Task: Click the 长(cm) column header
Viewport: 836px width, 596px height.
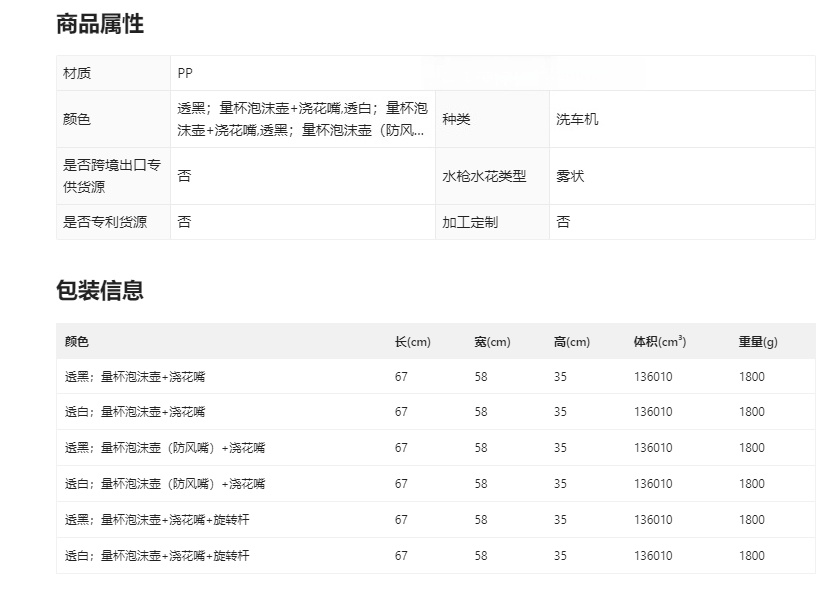Action: (x=412, y=342)
